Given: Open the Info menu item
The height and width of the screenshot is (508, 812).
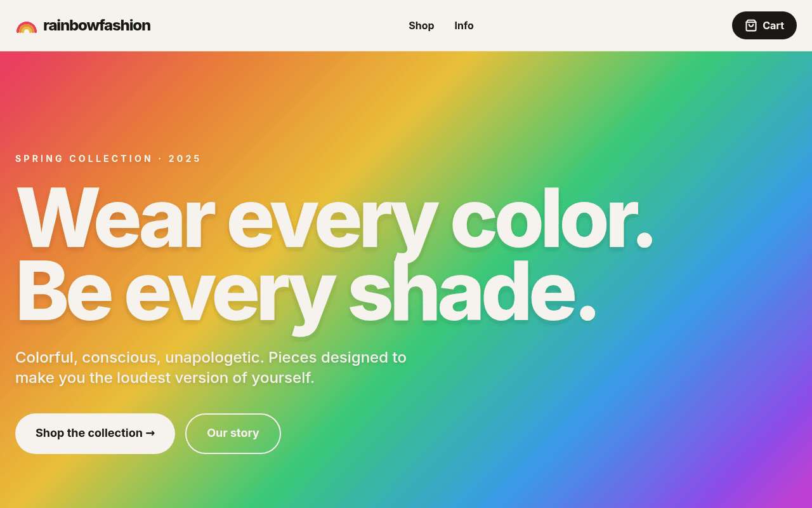Looking at the screenshot, I should [464, 25].
